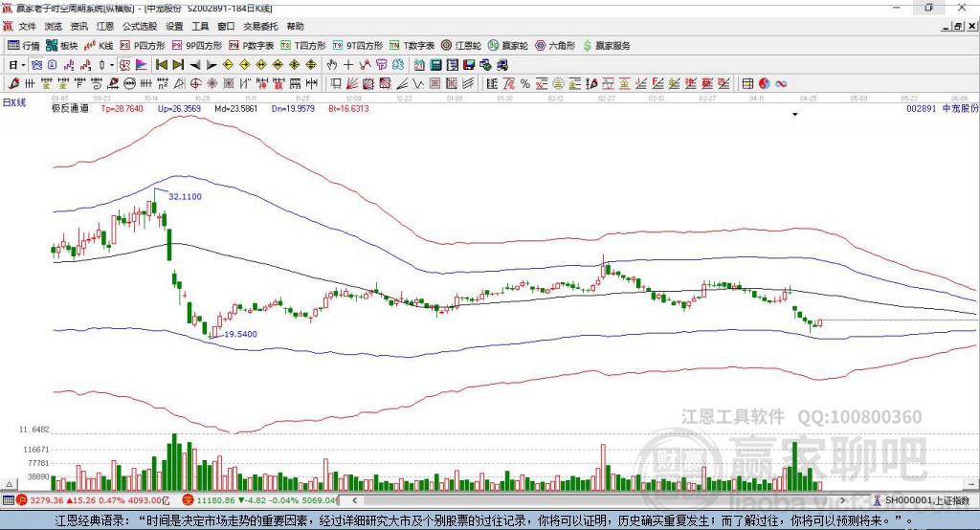Image resolution: width=980 pixels, height=530 pixels.
Task: Click the n² square number tool icon
Action: point(163,84)
